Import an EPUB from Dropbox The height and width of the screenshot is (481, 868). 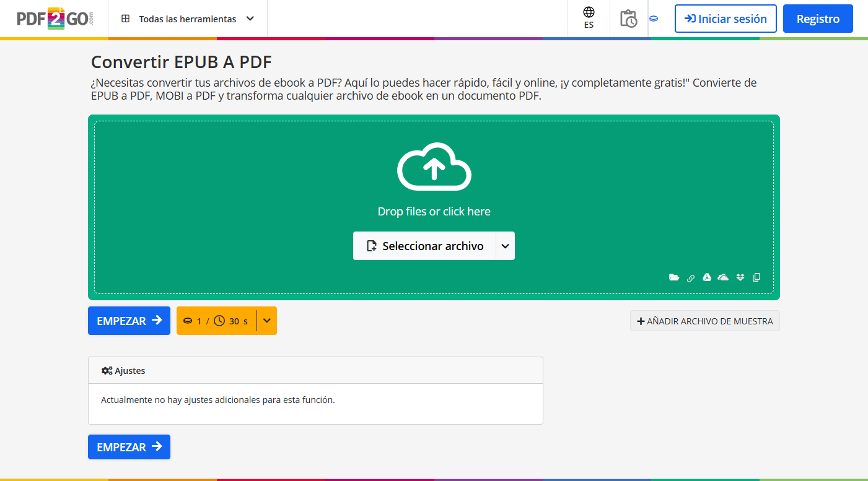click(x=740, y=277)
